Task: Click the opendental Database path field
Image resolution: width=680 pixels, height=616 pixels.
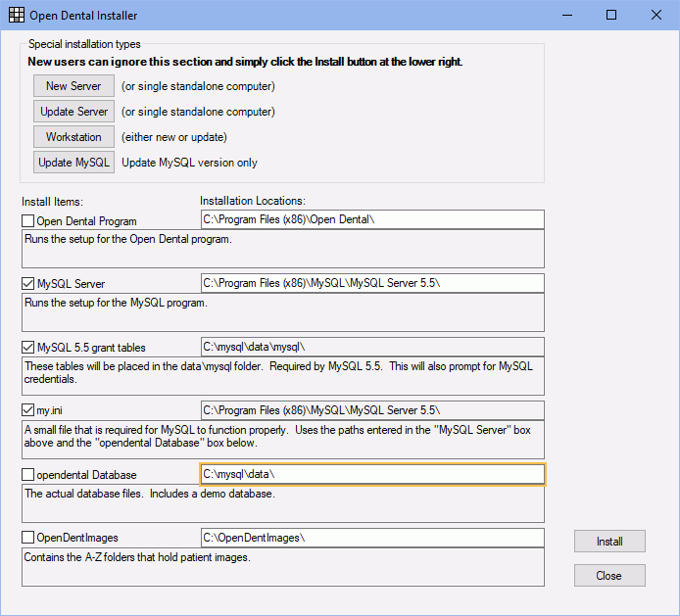Action: tap(371, 474)
